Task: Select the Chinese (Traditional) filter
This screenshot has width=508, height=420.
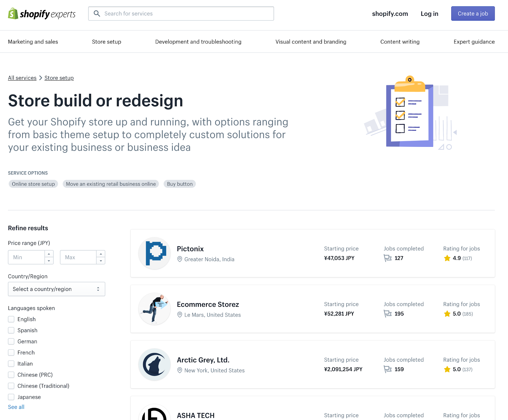Action: point(11,386)
